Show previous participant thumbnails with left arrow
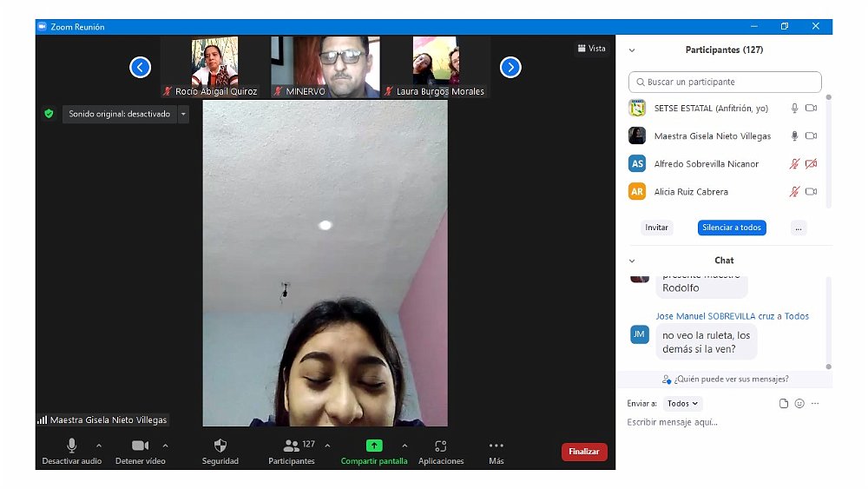The image size is (868, 489). [x=141, y=67]
